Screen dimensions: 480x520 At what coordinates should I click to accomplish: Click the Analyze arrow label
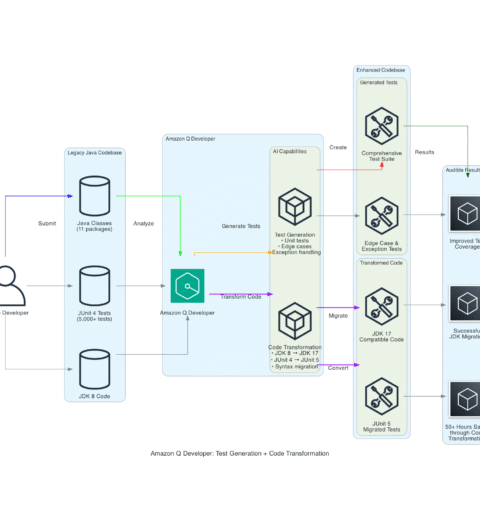[x=144, y=223]
